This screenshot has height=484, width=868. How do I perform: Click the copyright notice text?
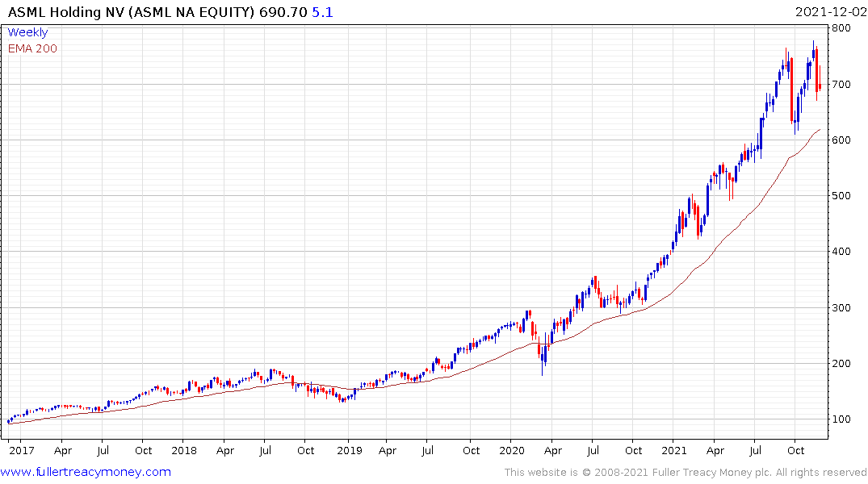pos(686,473)
